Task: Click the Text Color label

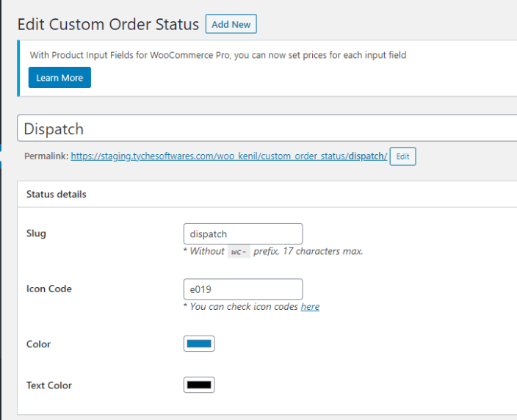Action: [48, 385]
